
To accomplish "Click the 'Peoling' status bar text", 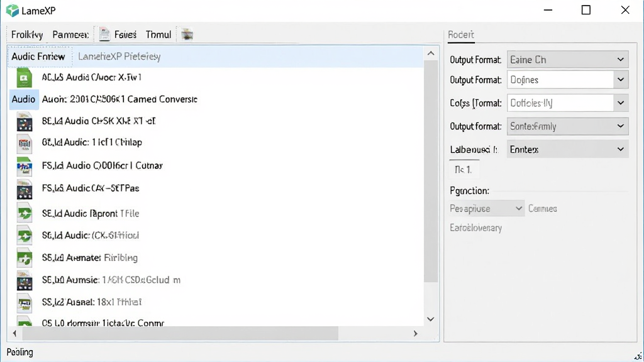I will 19,352.
